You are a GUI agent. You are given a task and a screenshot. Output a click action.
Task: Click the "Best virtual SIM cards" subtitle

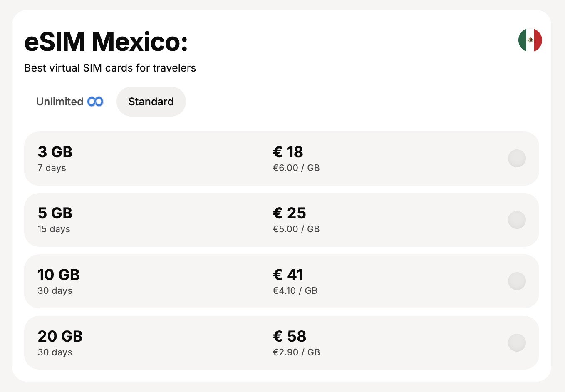click(110, 68)
